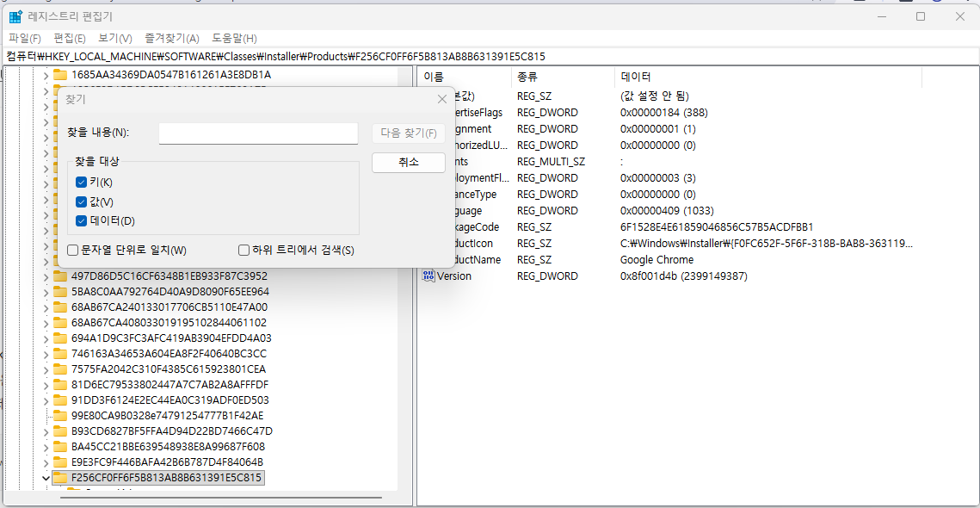Screen dimensions: 980x508
Task: Expand the 1685AA34369DA0547B161261A3E8DB1A key chevron
Action: click(46, 76)
